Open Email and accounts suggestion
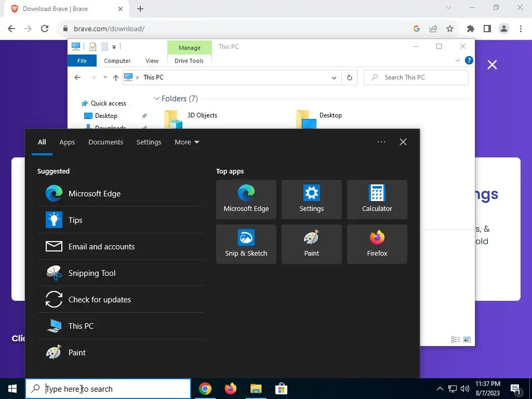 [x=121, y=246]
